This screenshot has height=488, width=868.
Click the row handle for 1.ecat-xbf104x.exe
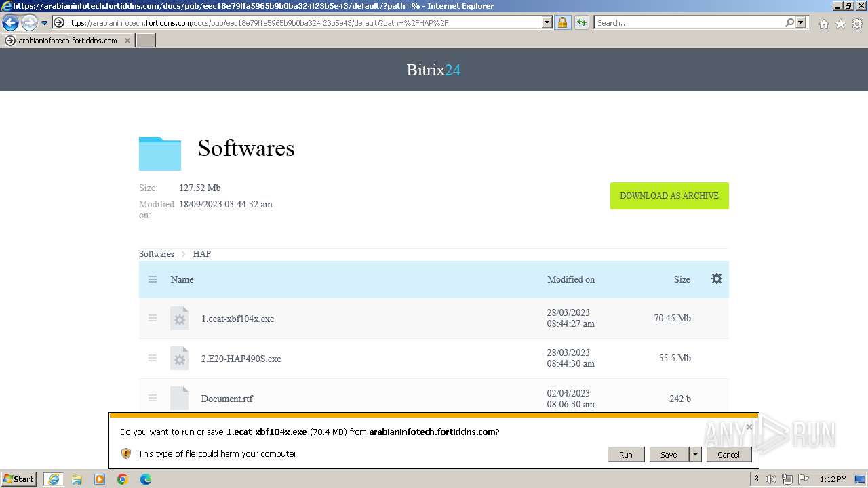[153, 318]
